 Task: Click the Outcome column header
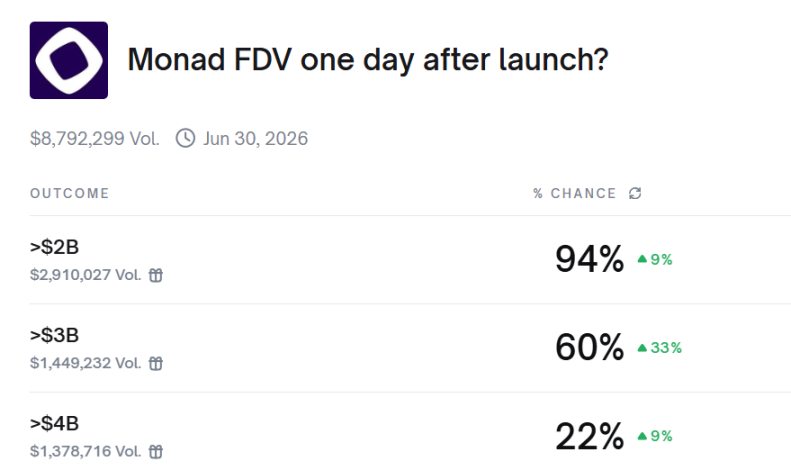pos(69,193)
